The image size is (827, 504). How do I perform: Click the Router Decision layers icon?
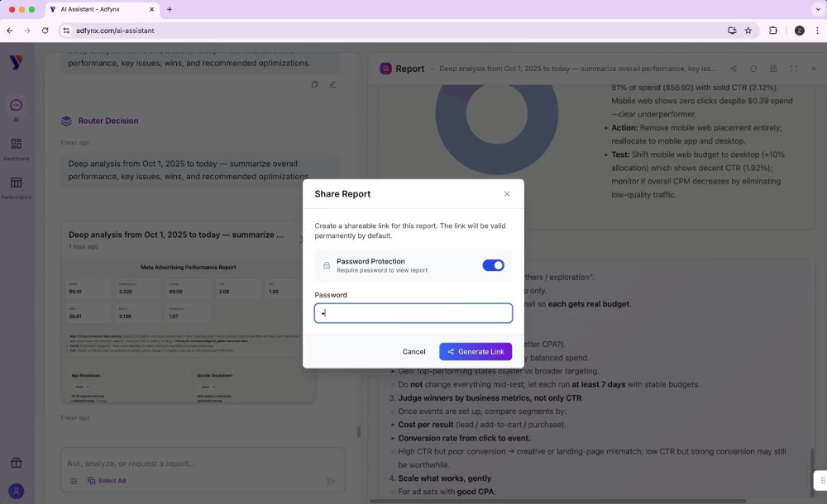66,121
